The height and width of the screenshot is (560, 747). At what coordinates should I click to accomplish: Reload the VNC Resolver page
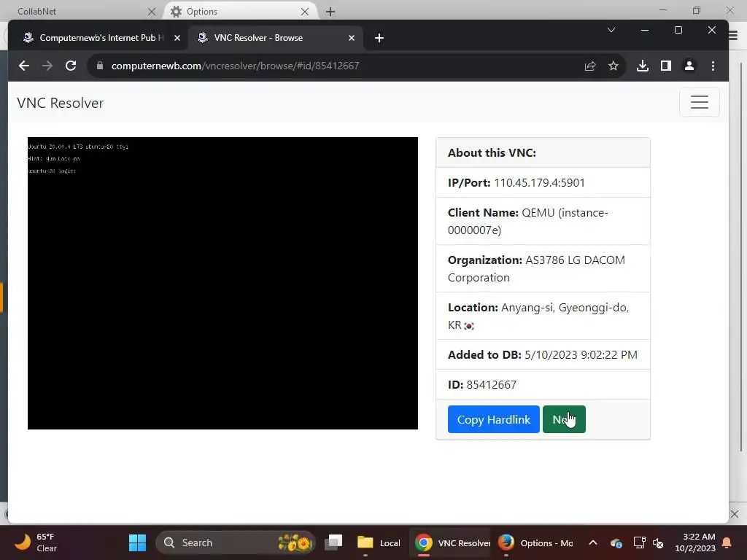pyautogui.click(x=71, y=66)
